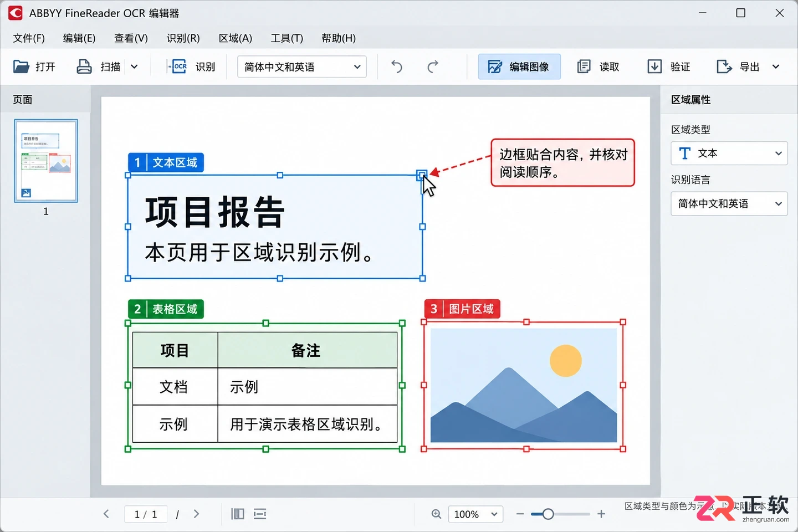The image size is (798, 532).
Task: Expand the Scan dropdown arrow
Action: [134, 66]
